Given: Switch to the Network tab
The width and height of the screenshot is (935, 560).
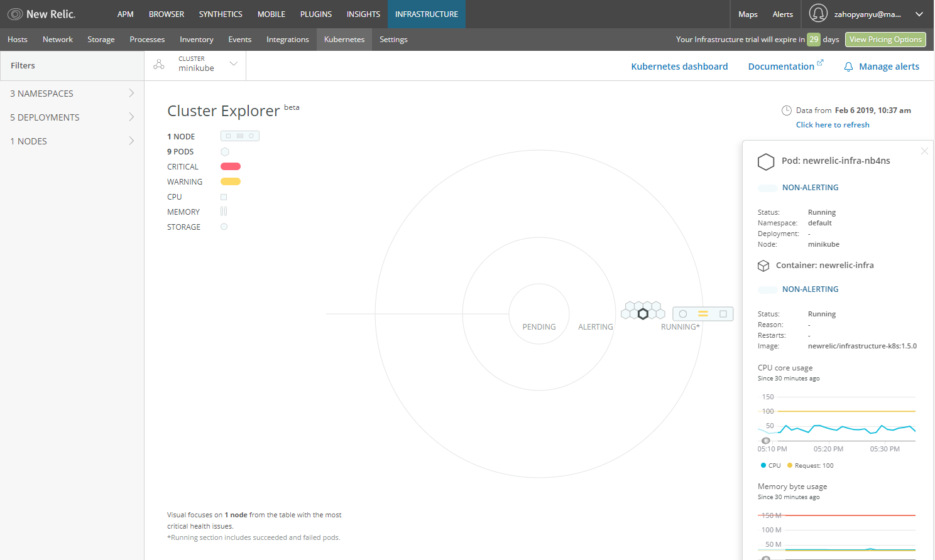Looking at the screenshot, I should tap(58, 39).
